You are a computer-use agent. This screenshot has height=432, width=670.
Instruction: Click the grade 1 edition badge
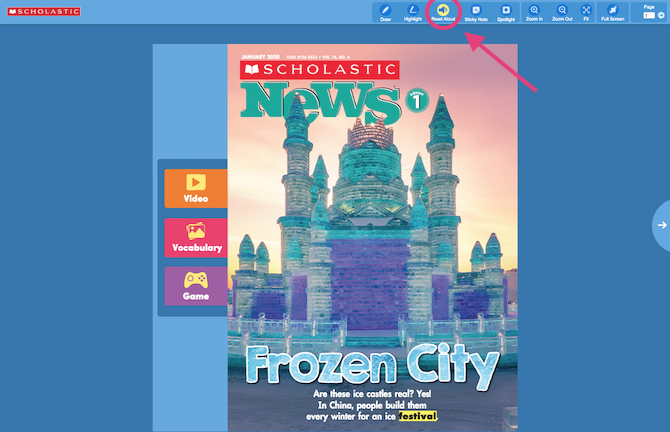[x=418, y=99]
